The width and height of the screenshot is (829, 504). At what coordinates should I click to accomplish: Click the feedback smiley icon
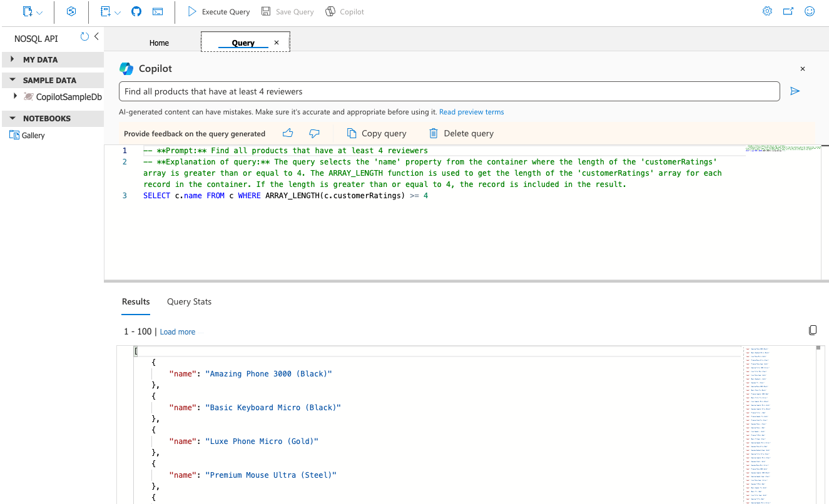pyautogui.click(x=810, y=11)
